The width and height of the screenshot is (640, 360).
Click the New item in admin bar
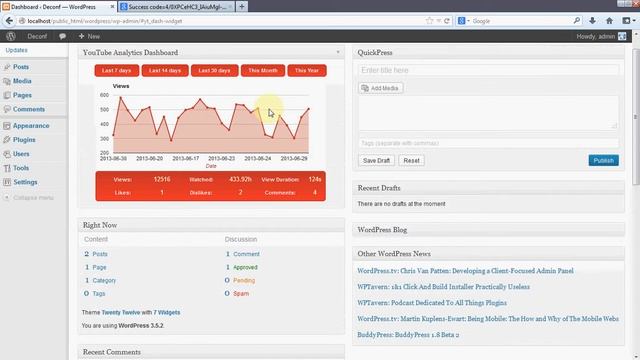[89, 36]
